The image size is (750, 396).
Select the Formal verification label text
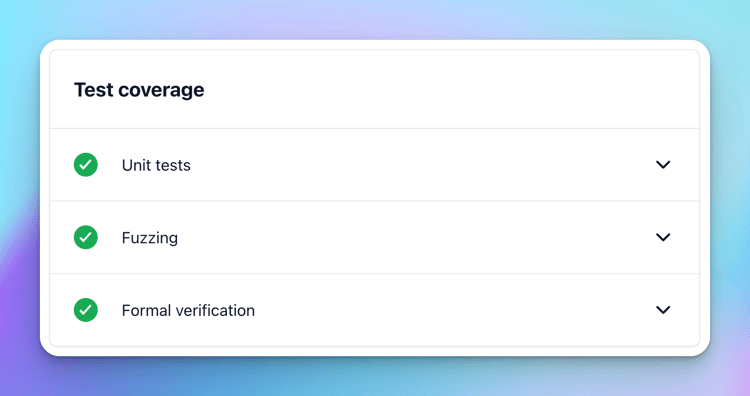(188, 310)
